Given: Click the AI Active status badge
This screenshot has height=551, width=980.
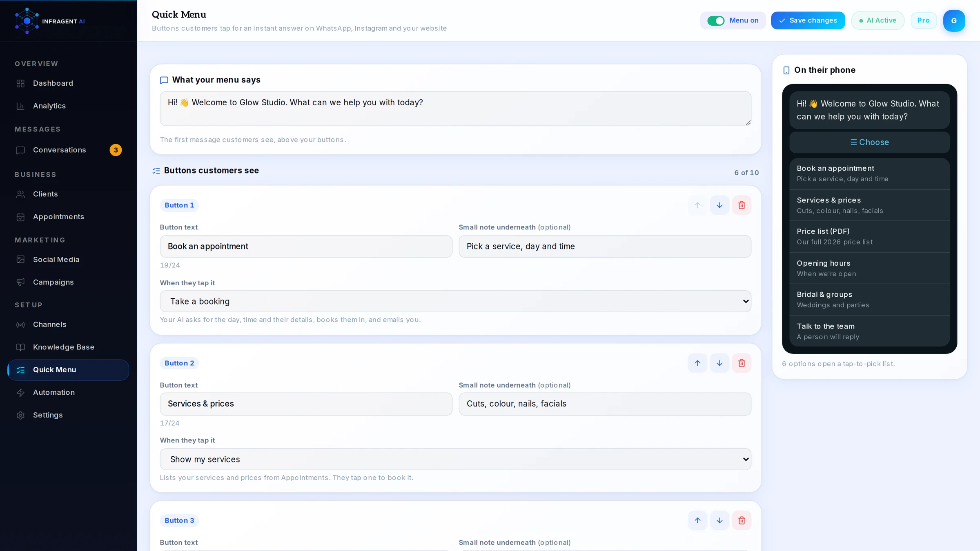Looking at the screenshot, I should (x=878, y=20).
